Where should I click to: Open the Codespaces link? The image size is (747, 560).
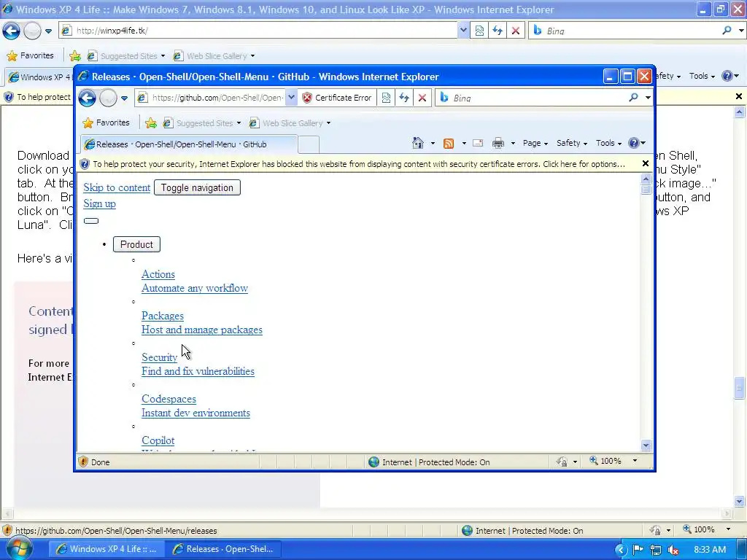pos(169,399)
